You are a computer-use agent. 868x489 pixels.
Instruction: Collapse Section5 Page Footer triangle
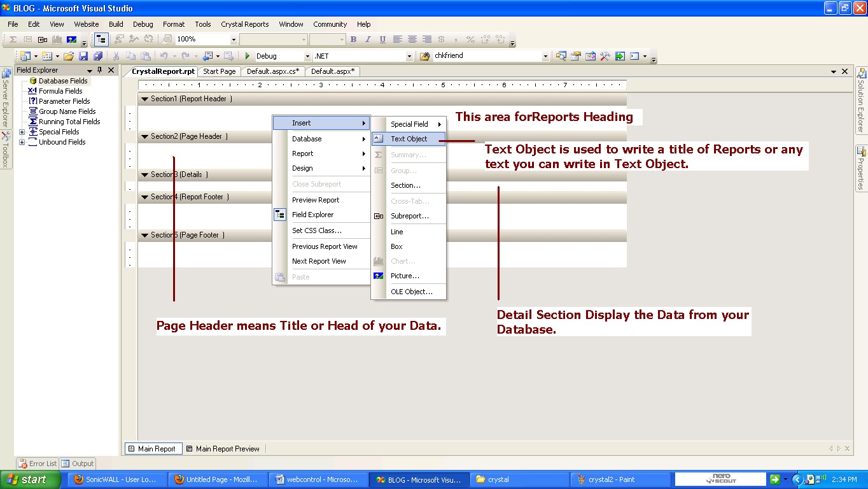tap(144, 235)
